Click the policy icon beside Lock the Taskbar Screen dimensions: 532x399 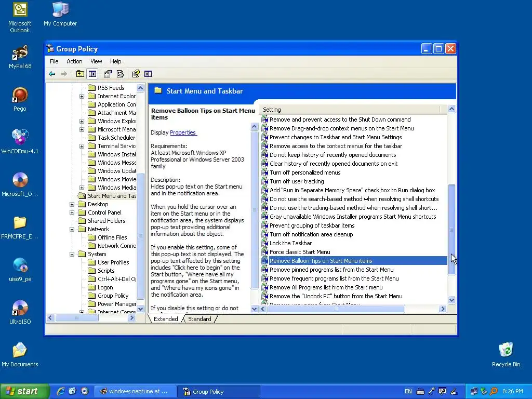coord(264,243)
